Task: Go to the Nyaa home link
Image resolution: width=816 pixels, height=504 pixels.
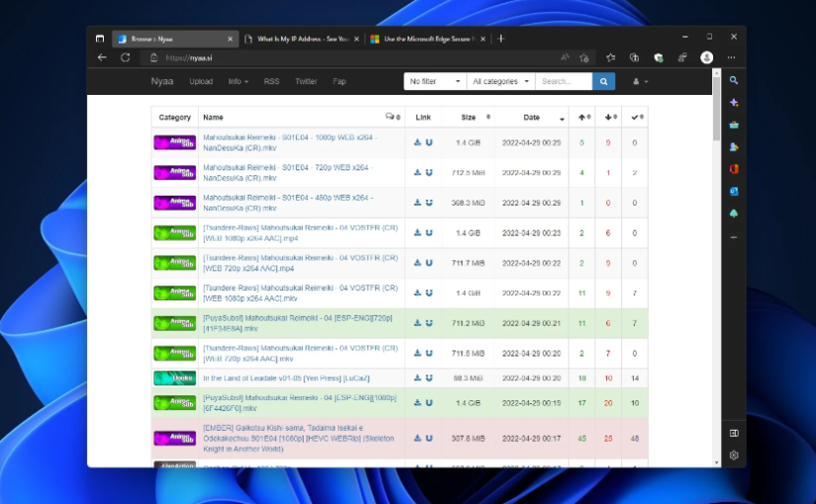Action: pyautogui.click(x=162, y=82)
